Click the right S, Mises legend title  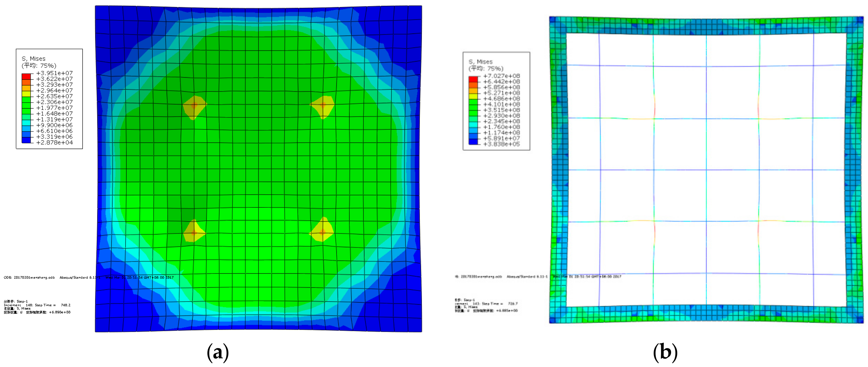click(x=481, y=62)
